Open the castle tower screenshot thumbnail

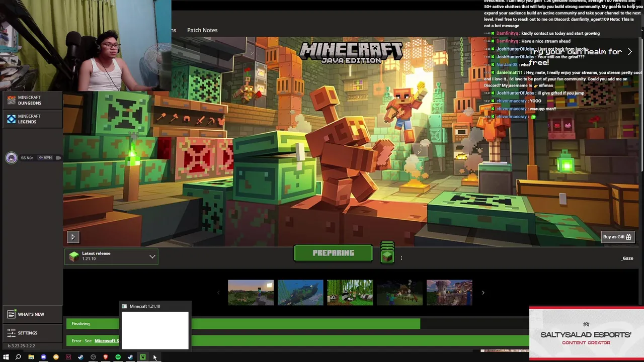(x=449, y=293)
